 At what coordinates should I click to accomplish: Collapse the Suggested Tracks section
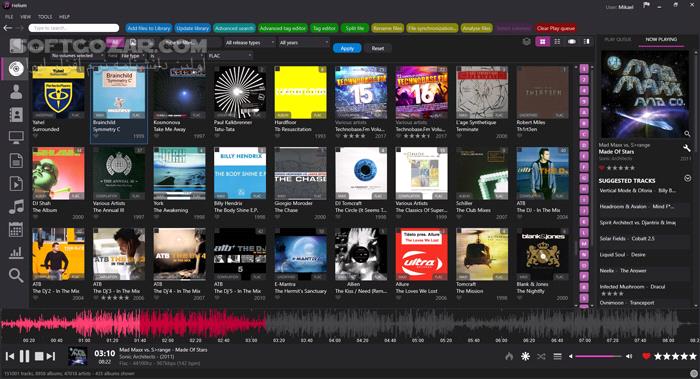688,179
